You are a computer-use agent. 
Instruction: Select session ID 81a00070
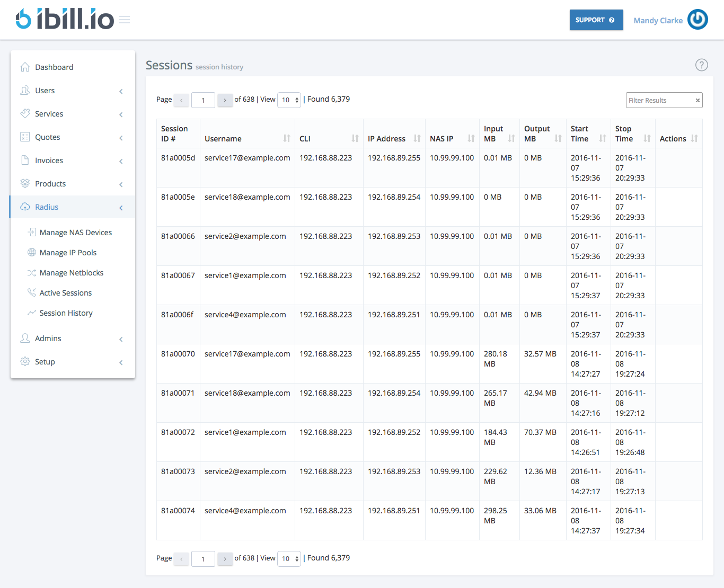click(178, 354)
